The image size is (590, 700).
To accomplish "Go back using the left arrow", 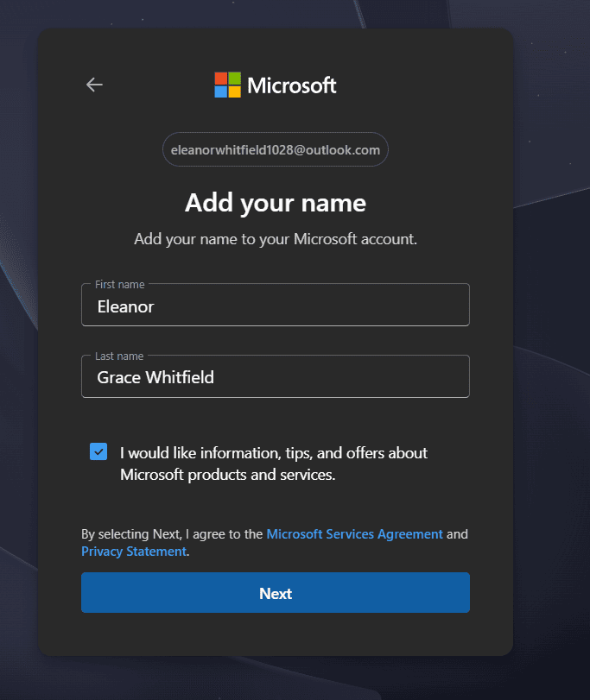I will pyautogui.click(x=94, y=85).
